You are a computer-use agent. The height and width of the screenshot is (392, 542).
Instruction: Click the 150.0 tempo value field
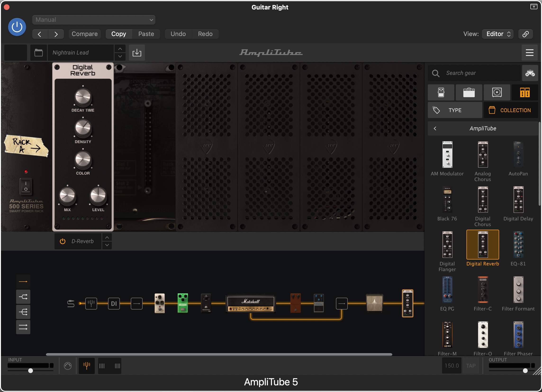click(x=452, y=366)
